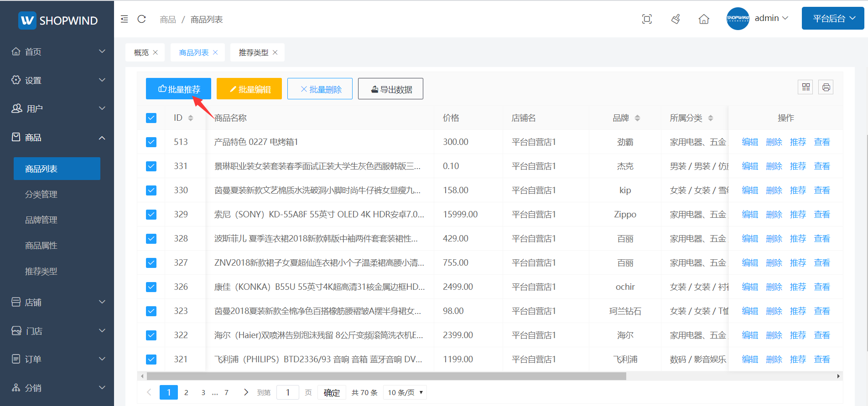Go to page 7
Screen dimensions: 868x406
coord(226,392)
